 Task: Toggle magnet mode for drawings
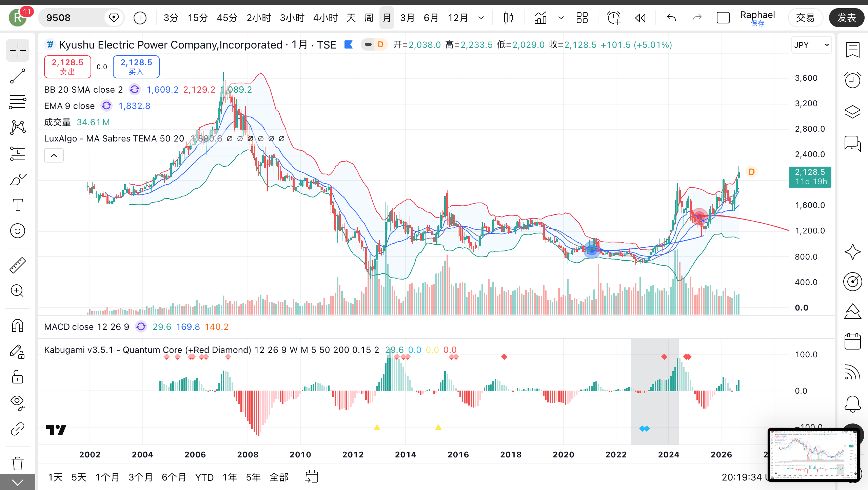[x=18, y=325]
